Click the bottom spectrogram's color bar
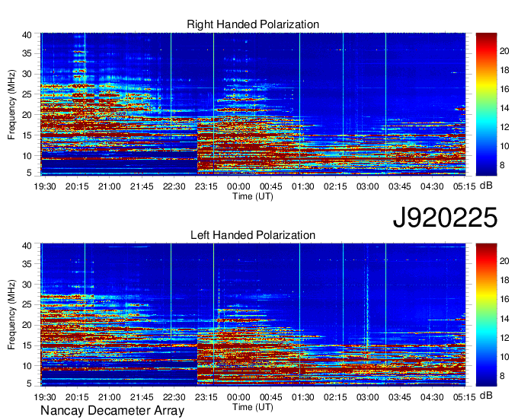This screenshot has height=420, width=518. 486,315
